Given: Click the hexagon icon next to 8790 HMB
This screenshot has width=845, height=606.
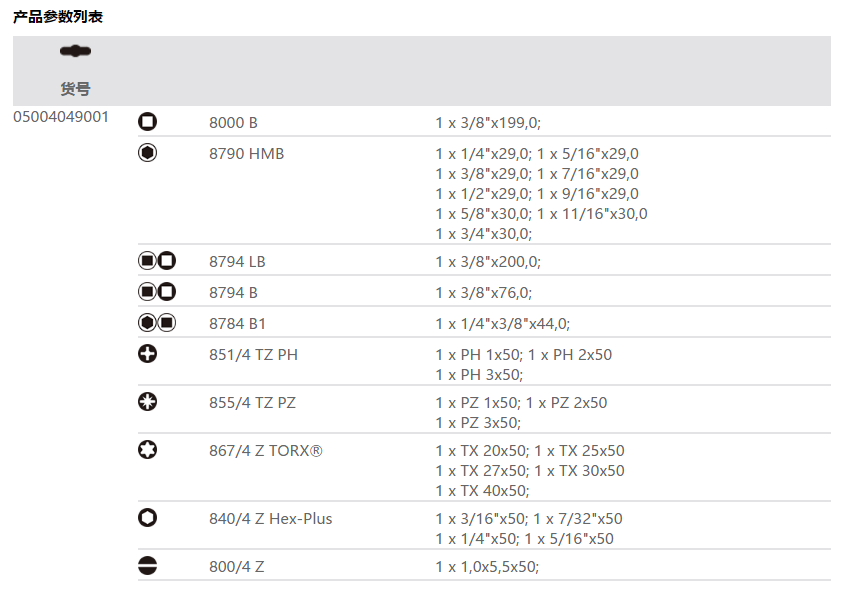Looking at the screenshot, I should [148, 153].
